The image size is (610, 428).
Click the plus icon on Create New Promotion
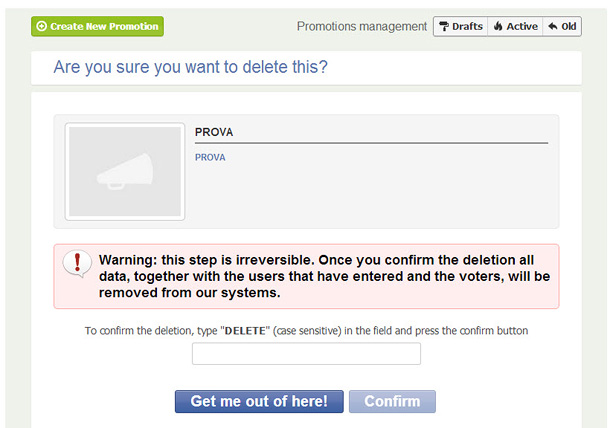point(42,26)
